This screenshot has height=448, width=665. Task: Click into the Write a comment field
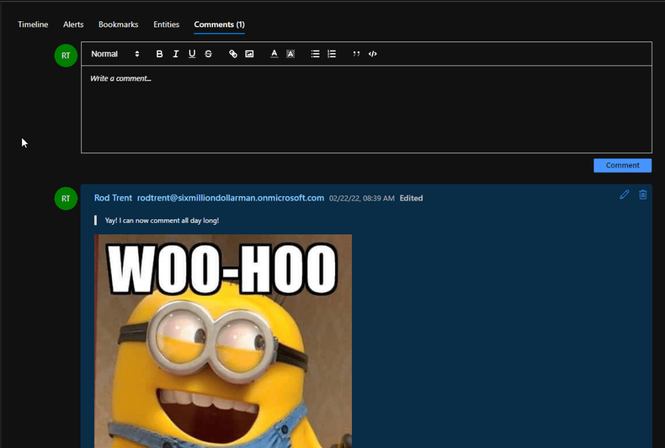[366, 109]
